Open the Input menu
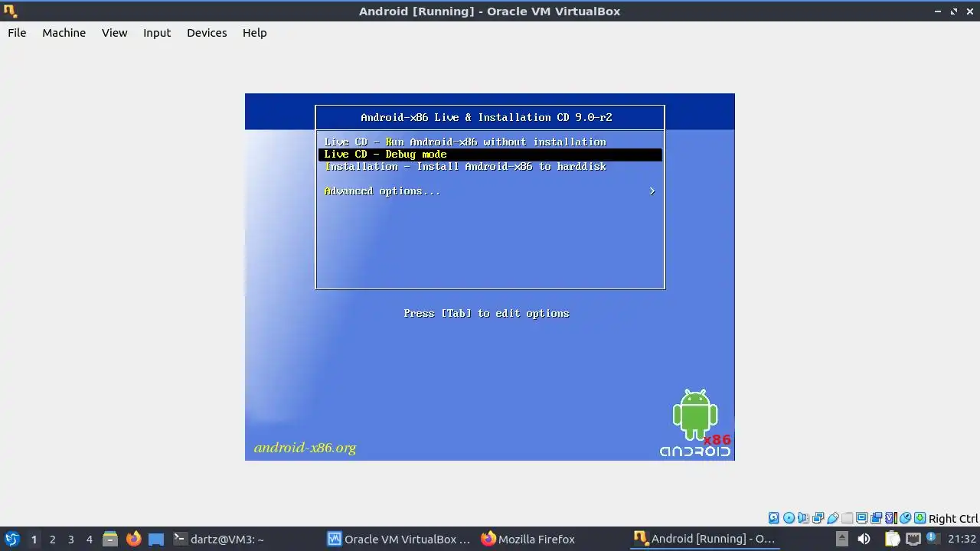Image resolution: width=980 pixels, height=551 pixels. point(157,33)
